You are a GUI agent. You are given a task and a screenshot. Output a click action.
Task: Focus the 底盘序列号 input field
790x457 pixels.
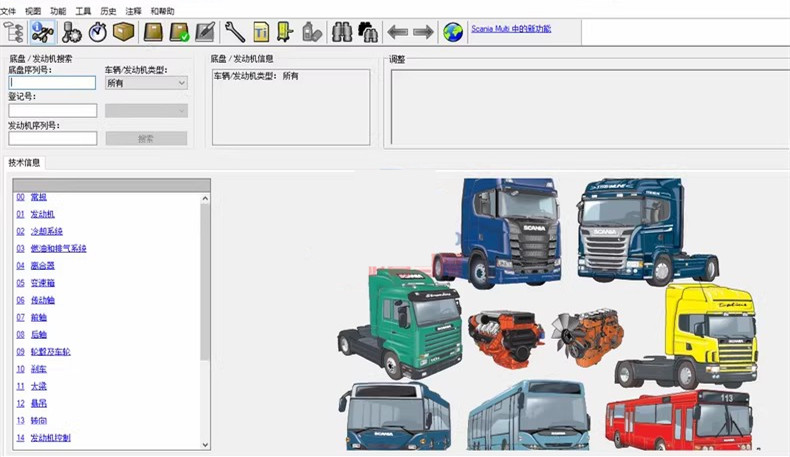[x=52, y=83]
